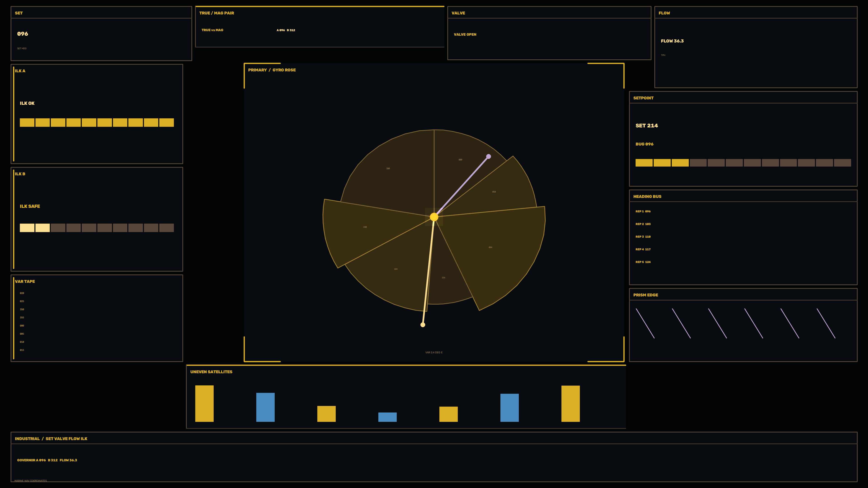Click the PRISM EDGE panel title
This screenshot has height=488, width=868.
pyautogui.click(x=646, y=295)
